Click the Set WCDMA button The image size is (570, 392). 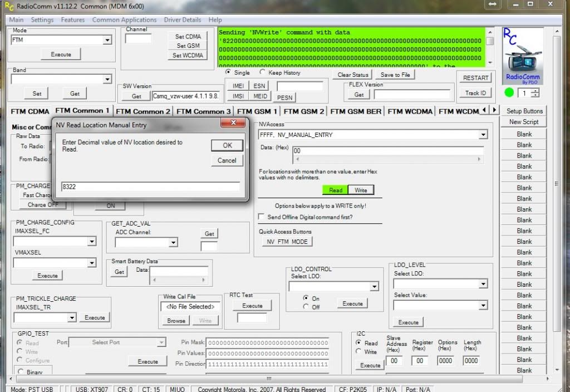(188, 55)
